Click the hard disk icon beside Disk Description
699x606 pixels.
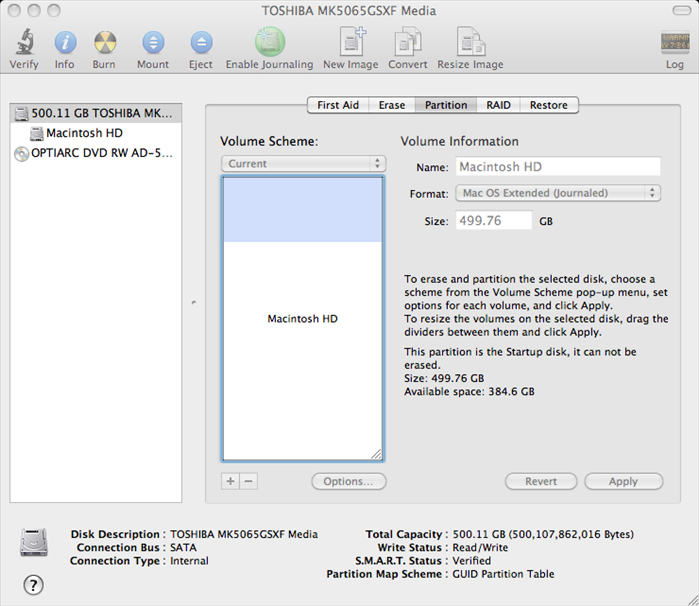tap(33, 542)
